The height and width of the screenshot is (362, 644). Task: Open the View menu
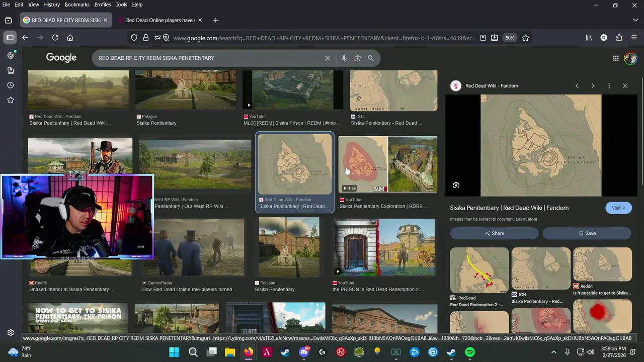33,5
